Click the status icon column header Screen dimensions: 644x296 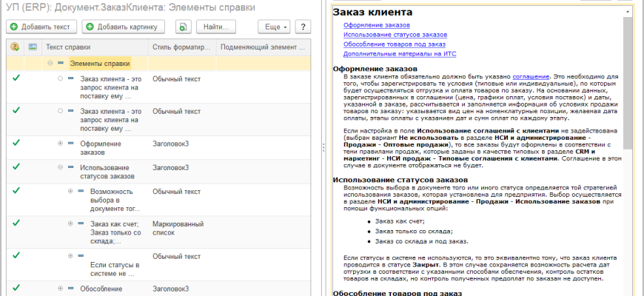[x=15, y=47]
